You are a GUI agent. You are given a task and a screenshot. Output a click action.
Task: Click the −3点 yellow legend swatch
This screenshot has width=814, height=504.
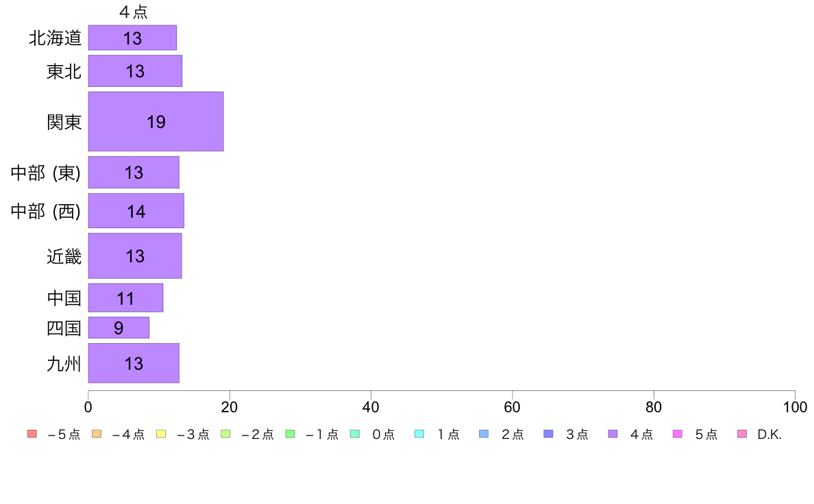pyautogui.click(x=161, y=434)
